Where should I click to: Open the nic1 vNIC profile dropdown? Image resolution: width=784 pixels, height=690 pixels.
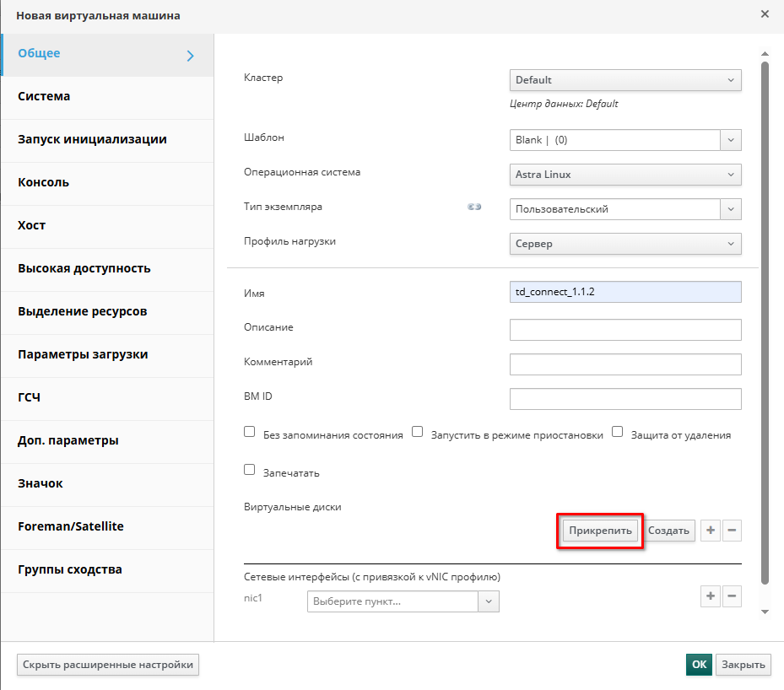403,601
